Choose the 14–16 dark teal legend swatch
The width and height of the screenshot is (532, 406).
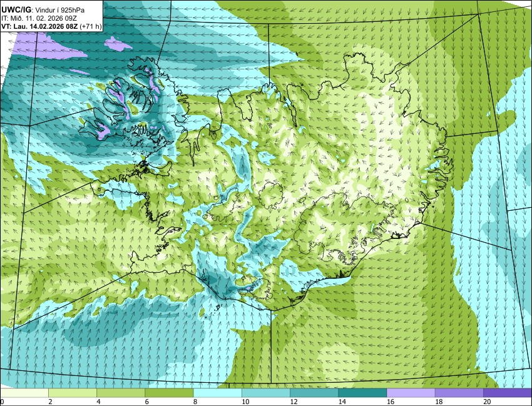pos(362,393)
